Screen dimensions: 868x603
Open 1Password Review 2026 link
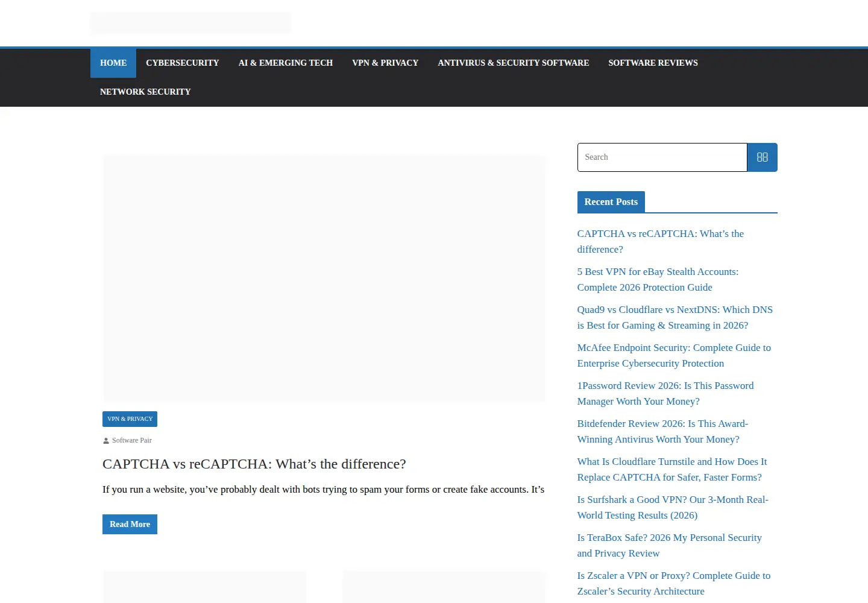(x=665, y=393)
